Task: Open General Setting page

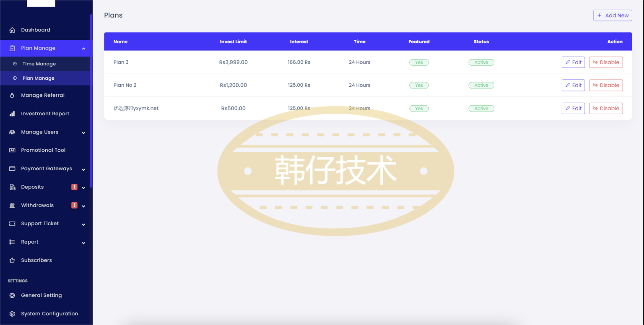Action: point(45,295)
